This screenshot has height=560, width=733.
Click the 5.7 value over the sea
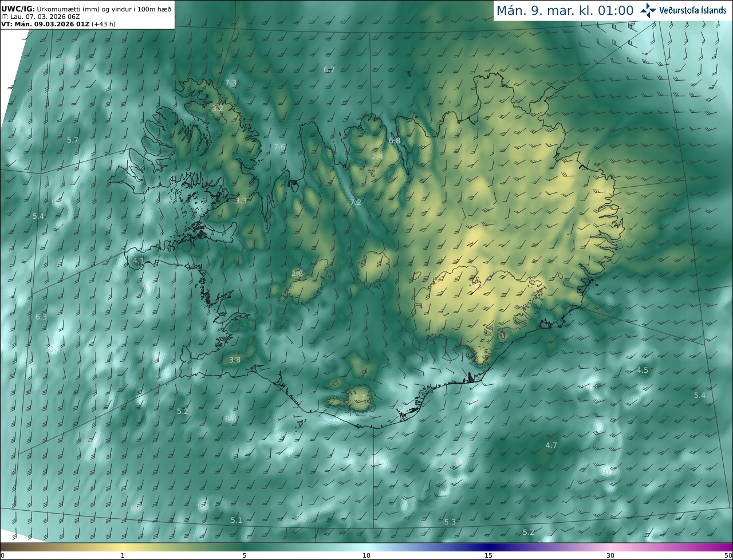click(73, 140)
